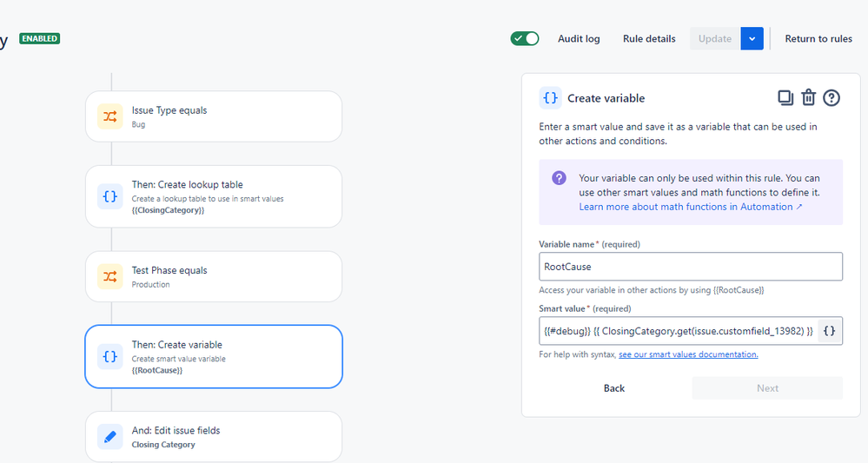Viewport: 868px width, 463px height.
Task: Expand the Update button dropdown arrow
Action: click(x=752, y=38)
